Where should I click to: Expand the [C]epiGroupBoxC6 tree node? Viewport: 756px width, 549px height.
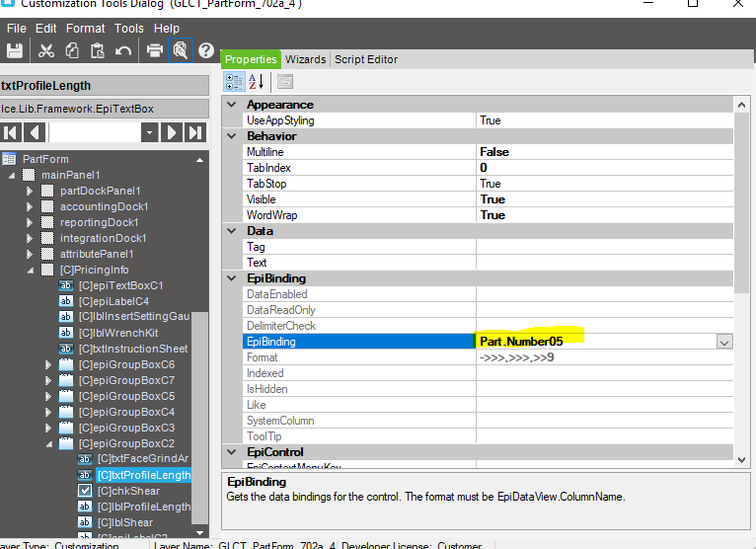coord(48,364)
